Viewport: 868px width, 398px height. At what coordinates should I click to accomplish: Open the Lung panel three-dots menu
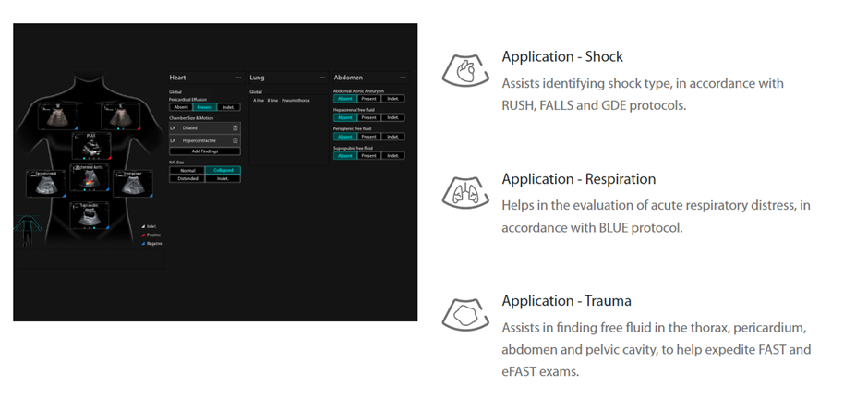click(323, 78)
